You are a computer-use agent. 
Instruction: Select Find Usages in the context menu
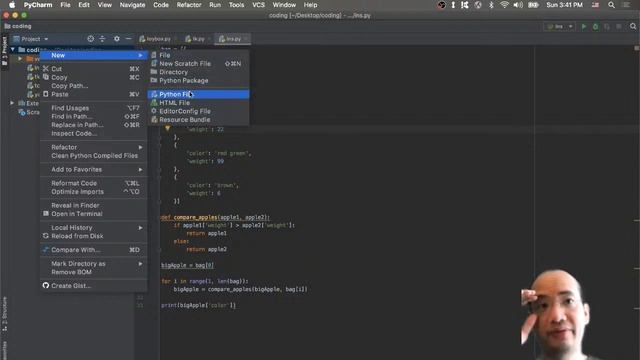94,108
